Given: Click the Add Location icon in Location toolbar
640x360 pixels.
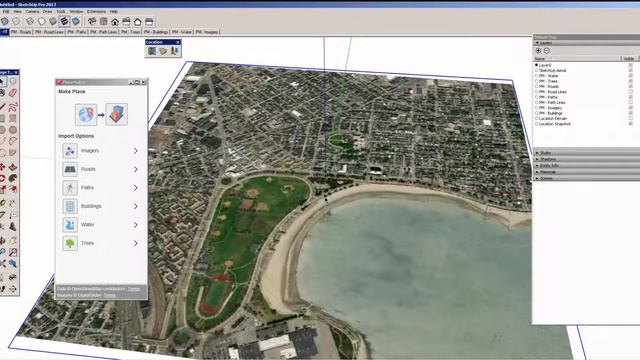Looking at the screenshot, I should click(152, 51).
